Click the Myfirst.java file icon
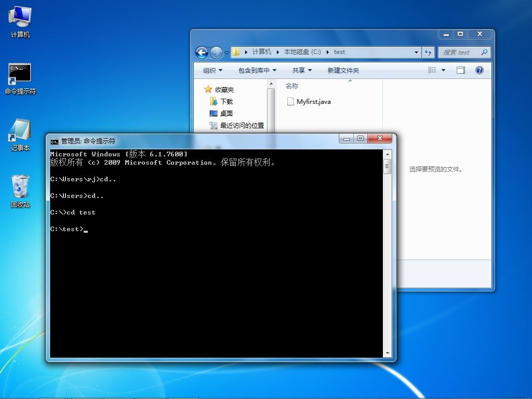Image resolution: width=532 pixels, height=399 pixels. (290, 101)
